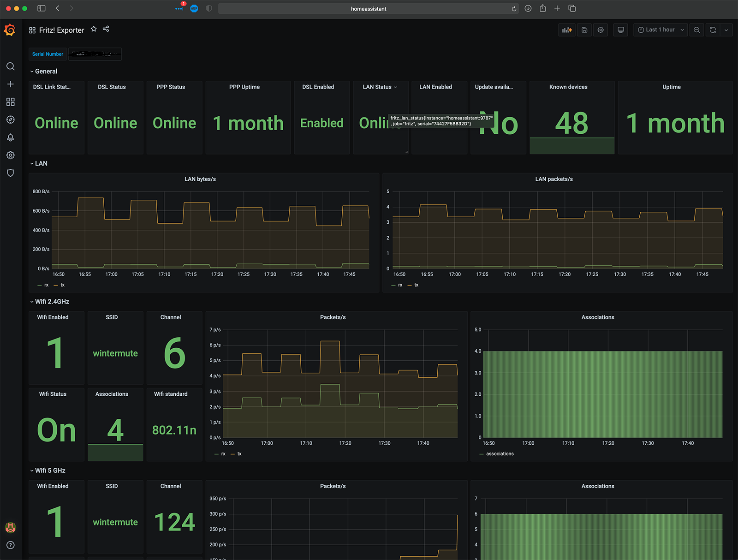Viewport: 738px width, 560px height.
Task: Click the Add panel toolbar icon
Action: pyautogui.click(x=567, y=30)
